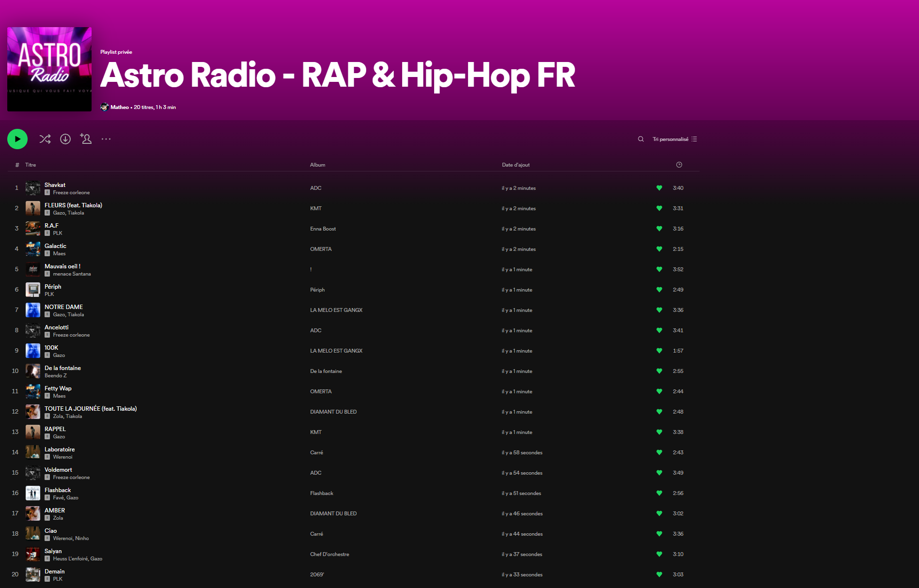The height and width of the screenshot is (588, 919).
Task: Toggle the heart for 100K
Action: [659, 351]
